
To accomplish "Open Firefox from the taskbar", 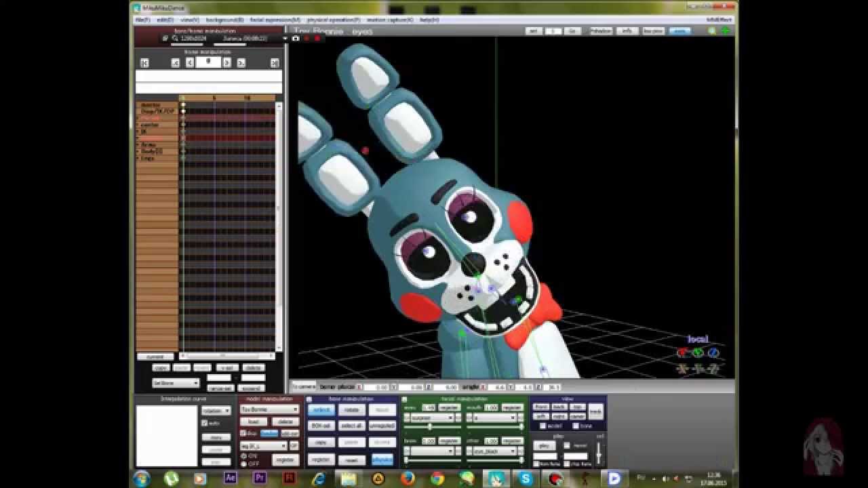I will click(x=408, y=478).
